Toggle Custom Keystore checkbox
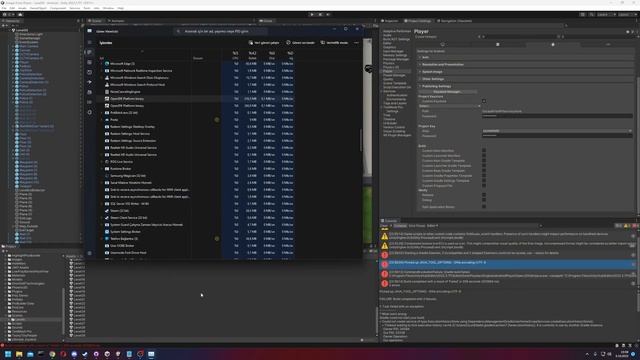640x360 pixels. point(484,101)
